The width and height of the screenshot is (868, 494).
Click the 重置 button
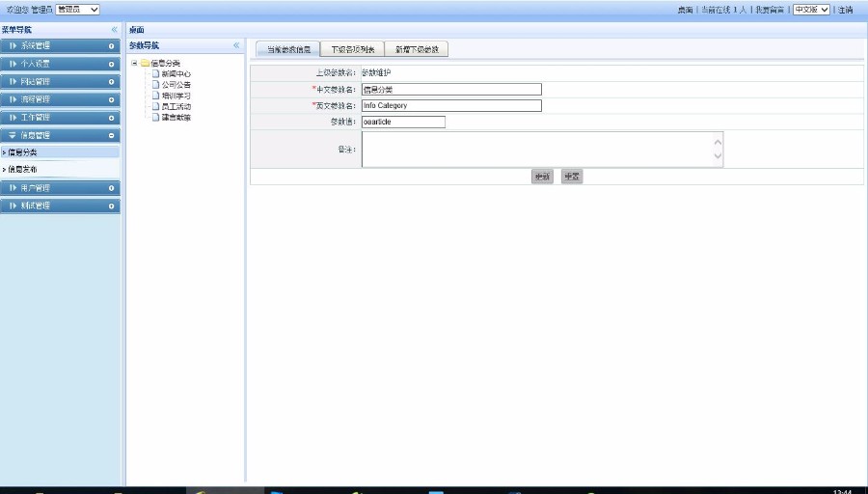pos(572,177)
